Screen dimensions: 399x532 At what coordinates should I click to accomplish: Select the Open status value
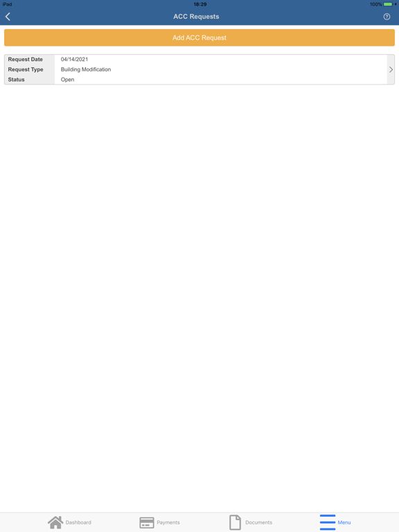tap(67, 80)
